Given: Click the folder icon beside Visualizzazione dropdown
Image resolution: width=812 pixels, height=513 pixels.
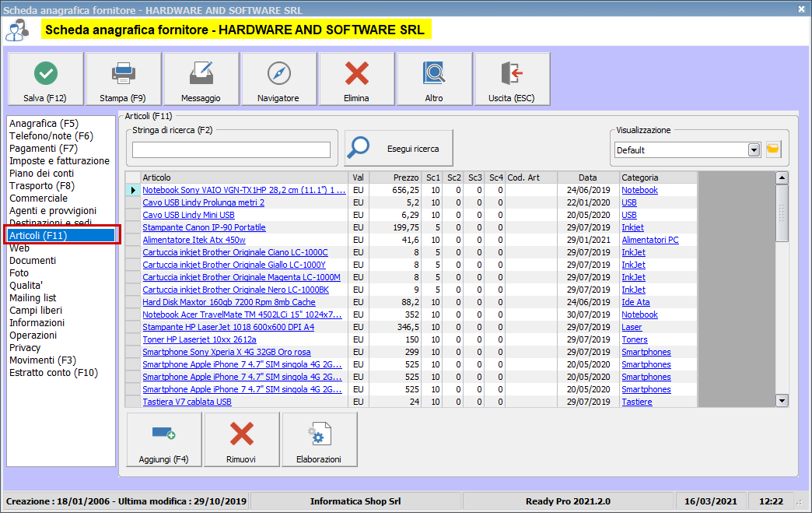Looking at the screenshot, I should coord(773,149).
